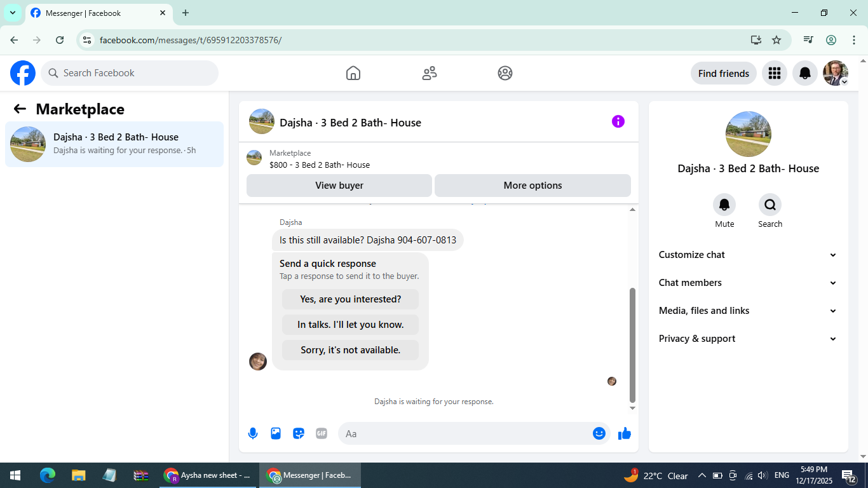Reload the page in Chrome
The image size is (868, 488).
pos(60,40)
